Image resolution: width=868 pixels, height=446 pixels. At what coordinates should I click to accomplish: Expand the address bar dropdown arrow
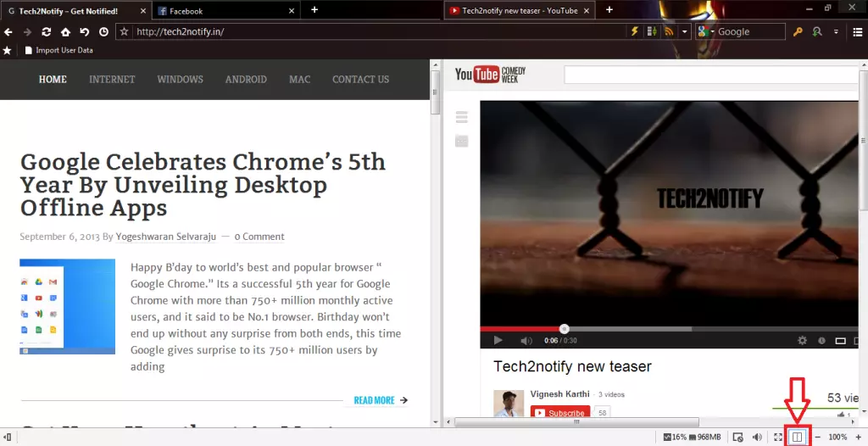click(684, 31)
